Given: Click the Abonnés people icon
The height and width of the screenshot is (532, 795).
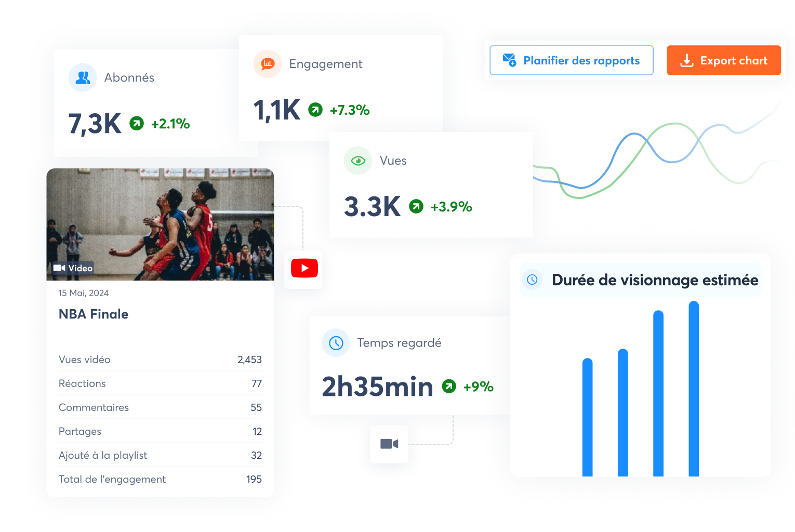Looking at the screenshot, I should pyautogui.click(x=83, y=78).
